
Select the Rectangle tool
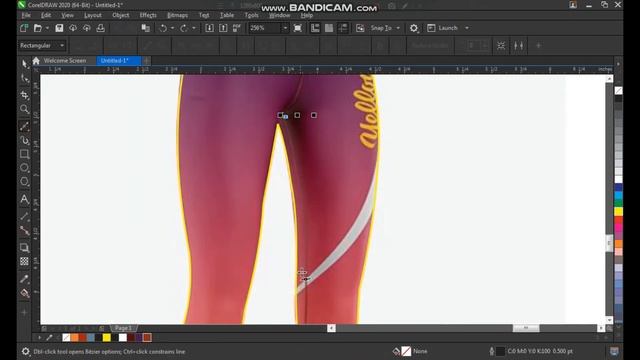24,154
